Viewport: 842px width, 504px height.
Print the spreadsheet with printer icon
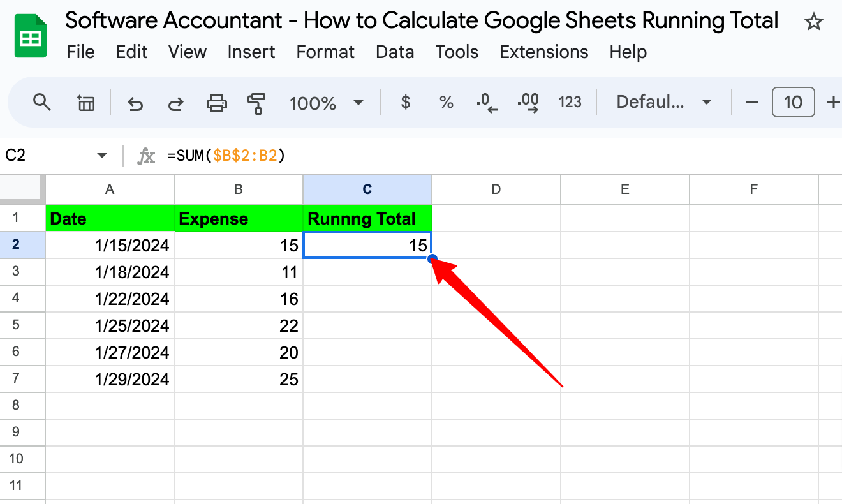point(217,103)
